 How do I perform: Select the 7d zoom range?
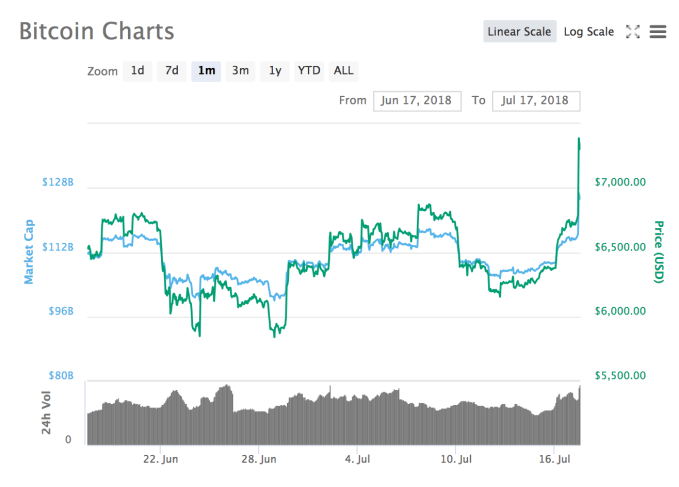point(172,71)
